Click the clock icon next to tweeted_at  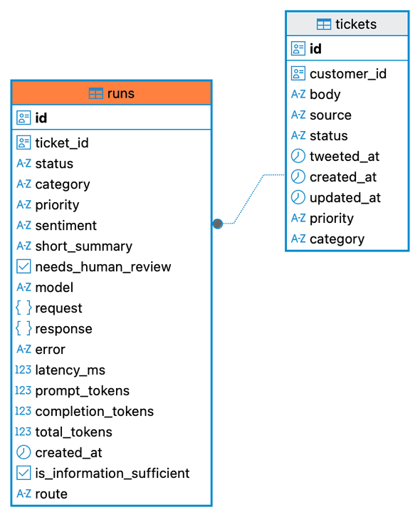(x=298, y=156)
